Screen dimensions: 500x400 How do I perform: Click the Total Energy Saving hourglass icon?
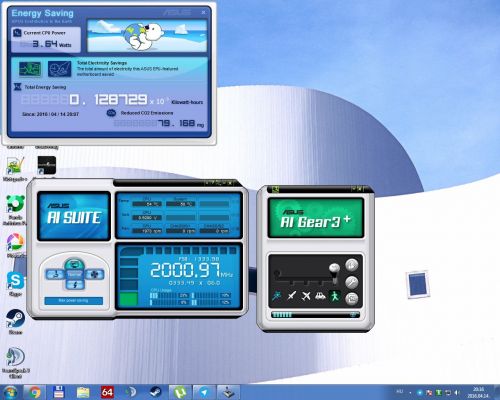18,87
